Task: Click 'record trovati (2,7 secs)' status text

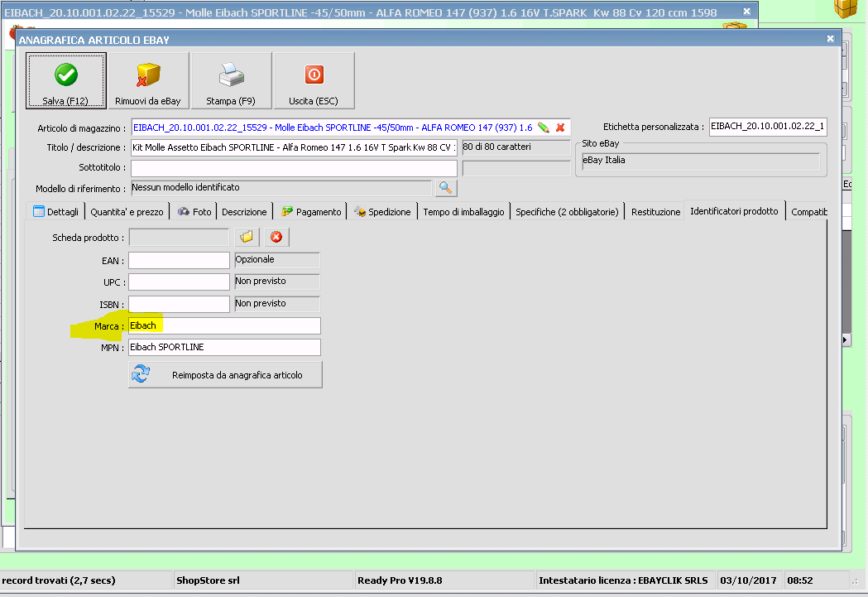Action: coord(59,580)
